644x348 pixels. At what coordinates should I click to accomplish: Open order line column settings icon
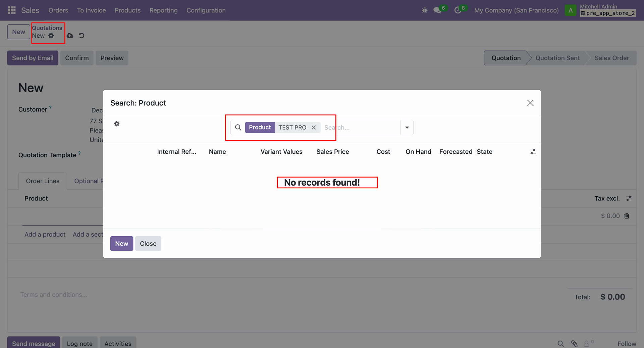coord(629,198)
